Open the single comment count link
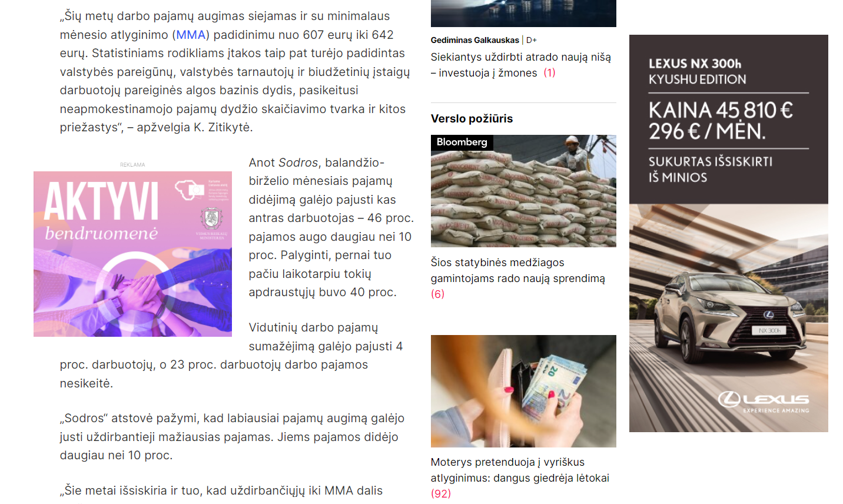843x504 pixels. point(549,73)
